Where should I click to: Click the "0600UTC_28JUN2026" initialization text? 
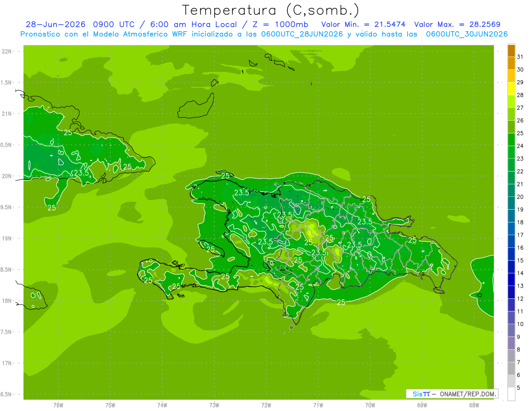pyautogui.click(x=301, y=34)
